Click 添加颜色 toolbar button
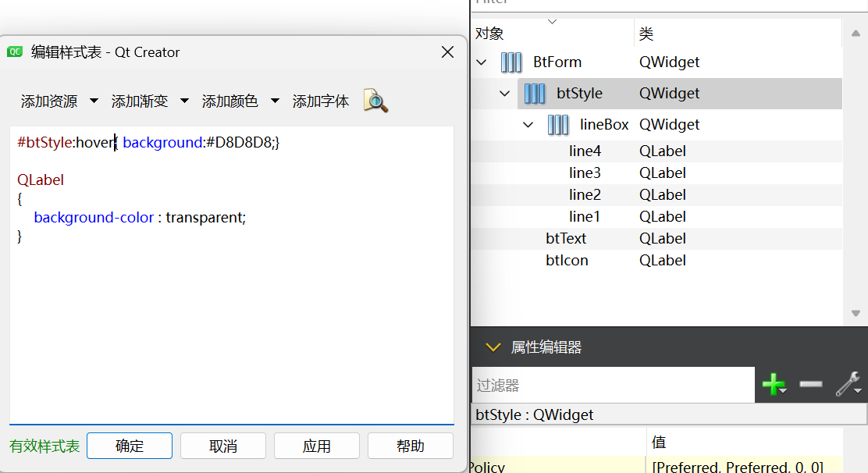 [229, 101]
